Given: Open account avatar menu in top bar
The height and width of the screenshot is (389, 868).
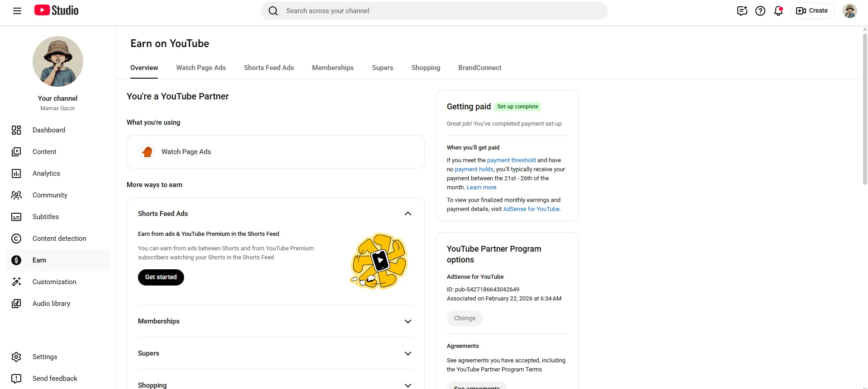Looking at the screenshot, I should (x=850, y=11).
